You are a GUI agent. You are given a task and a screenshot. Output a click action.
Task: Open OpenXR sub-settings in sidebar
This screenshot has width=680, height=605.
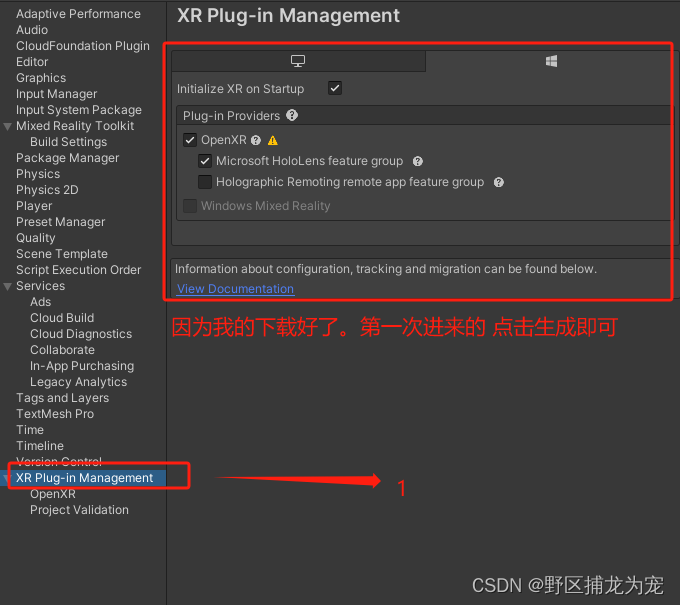click(x=53, y=494)
